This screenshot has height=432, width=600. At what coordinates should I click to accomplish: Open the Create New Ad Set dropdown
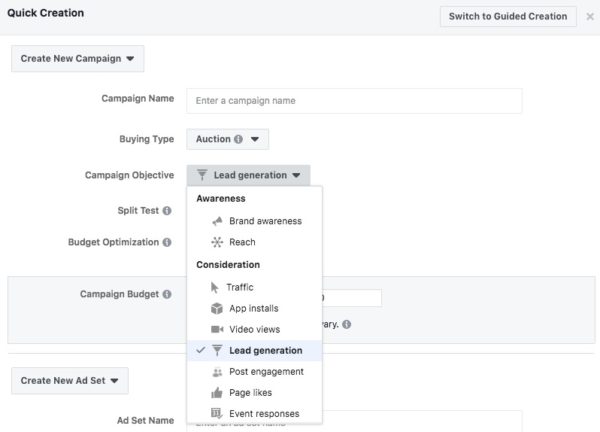[x=70, y=381]
